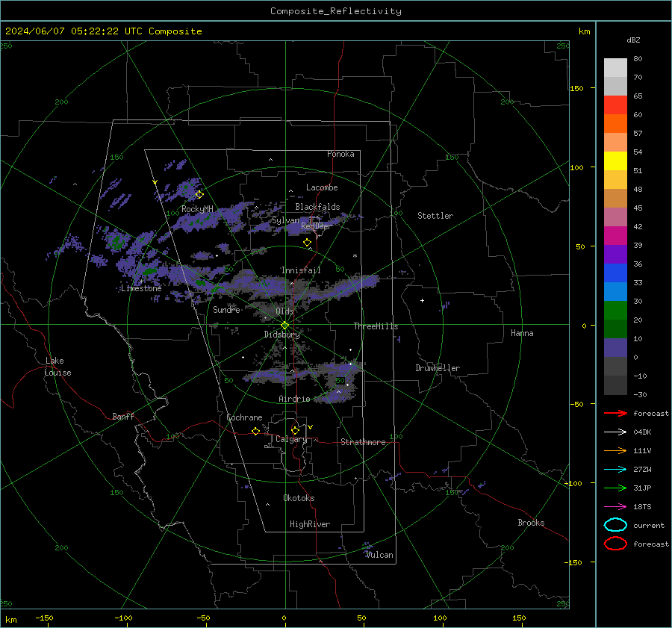Viewport: 672px width, 628px height.
Task: Click the Hanna label
Action: coord(522,333)
